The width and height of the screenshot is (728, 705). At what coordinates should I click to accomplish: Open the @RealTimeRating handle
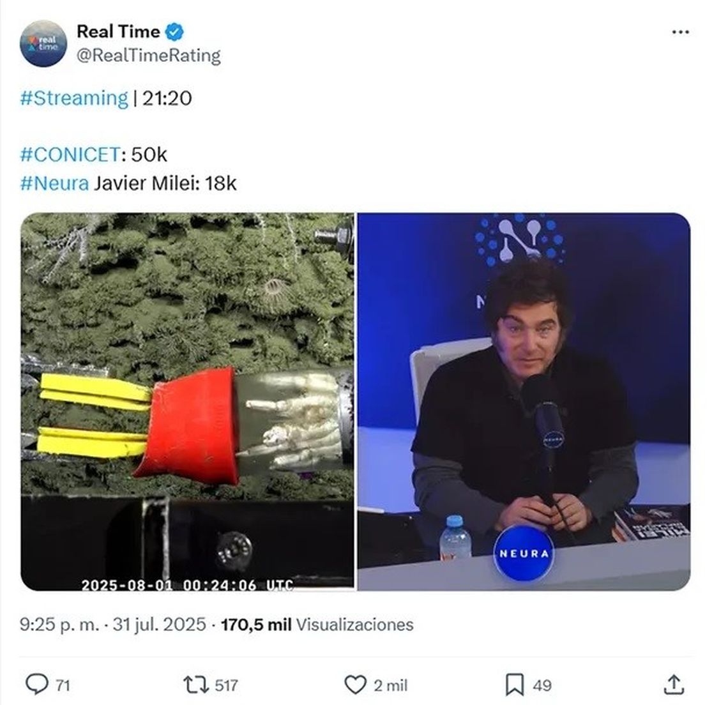pos(149,56)
